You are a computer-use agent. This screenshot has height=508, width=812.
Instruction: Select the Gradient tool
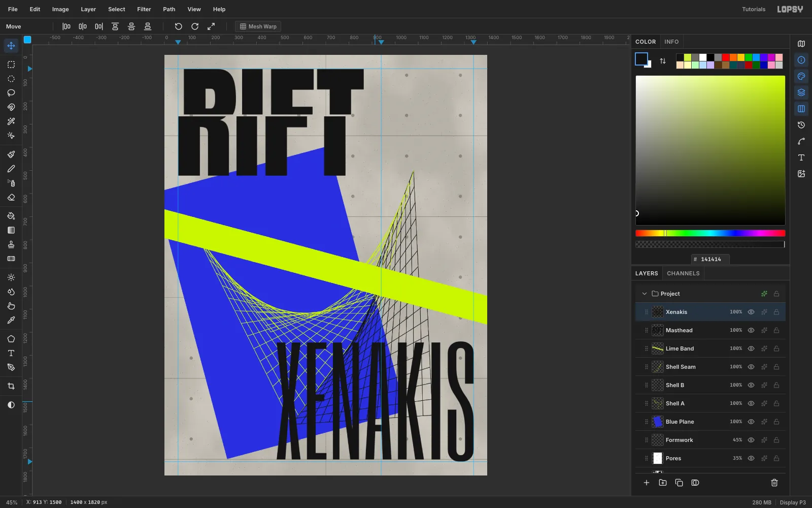click(x=11, y=230)
